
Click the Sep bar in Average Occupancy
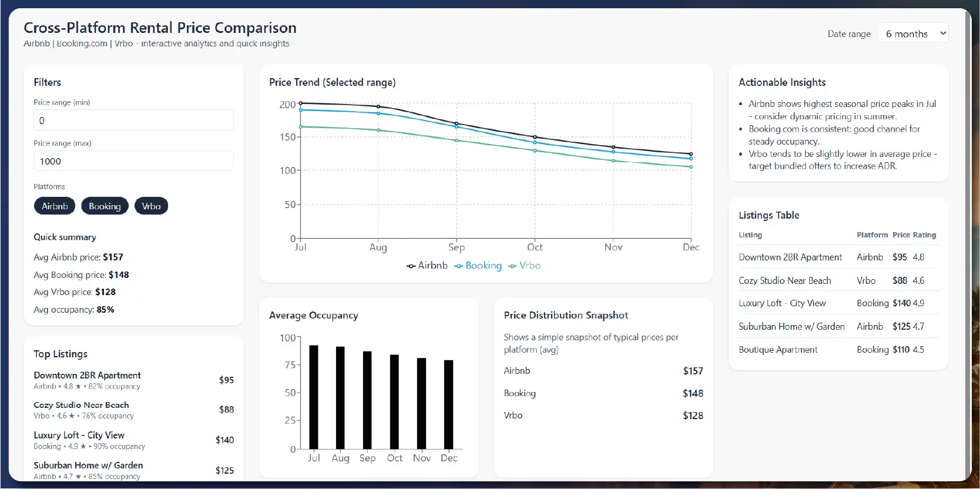[x=367, y=400]
